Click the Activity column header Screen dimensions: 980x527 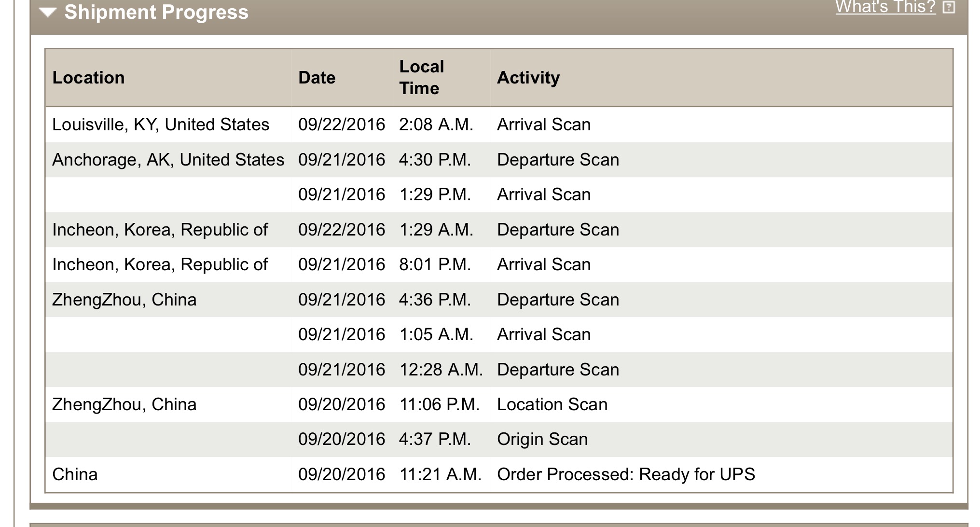(x=528, y=78)
